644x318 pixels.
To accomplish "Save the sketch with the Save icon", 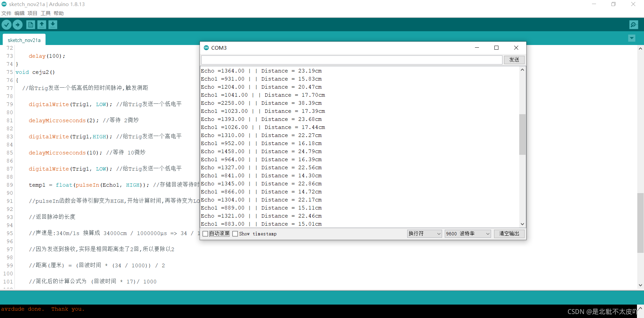I will pyautogui.click(x=53, y=25).
